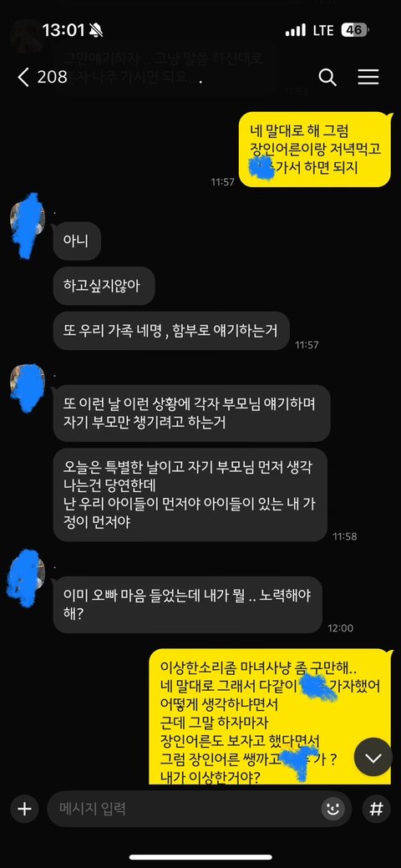Tap message 이미 오빠 마음 들었는데
This screenshot has height=868, width=401.
tap(188, 605)
